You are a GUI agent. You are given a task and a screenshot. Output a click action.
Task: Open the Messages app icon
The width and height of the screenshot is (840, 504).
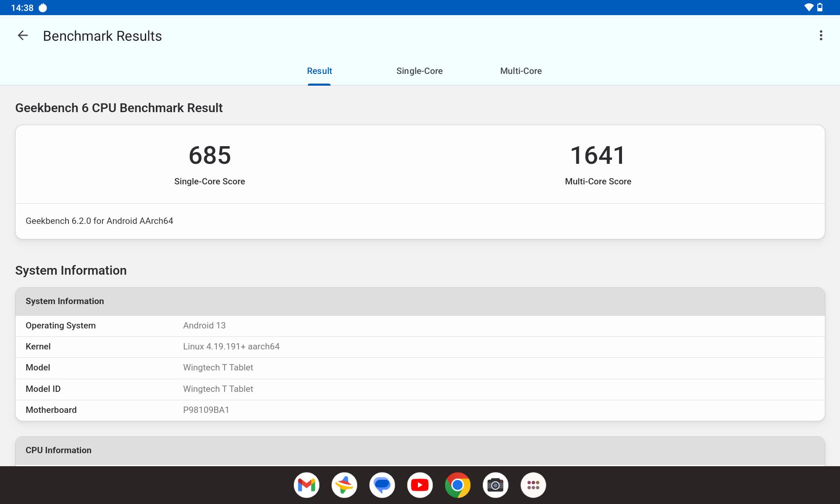382,485
